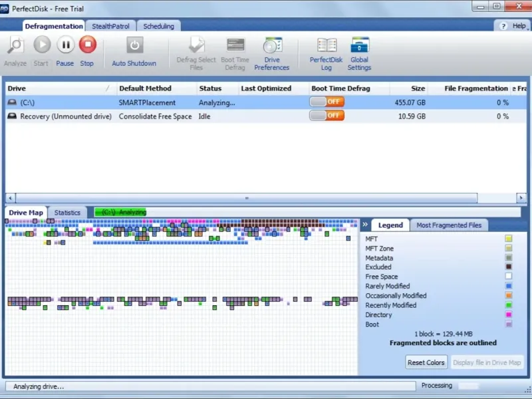Toggle Boot Time Defrag for C:\ drive
Screen dimensions: 532x399
click(x=327, y=102)
